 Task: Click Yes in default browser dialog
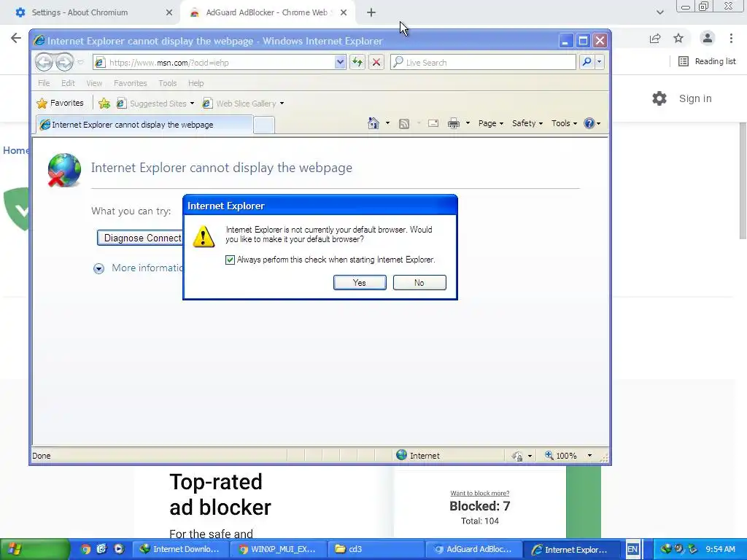point(360,282)
